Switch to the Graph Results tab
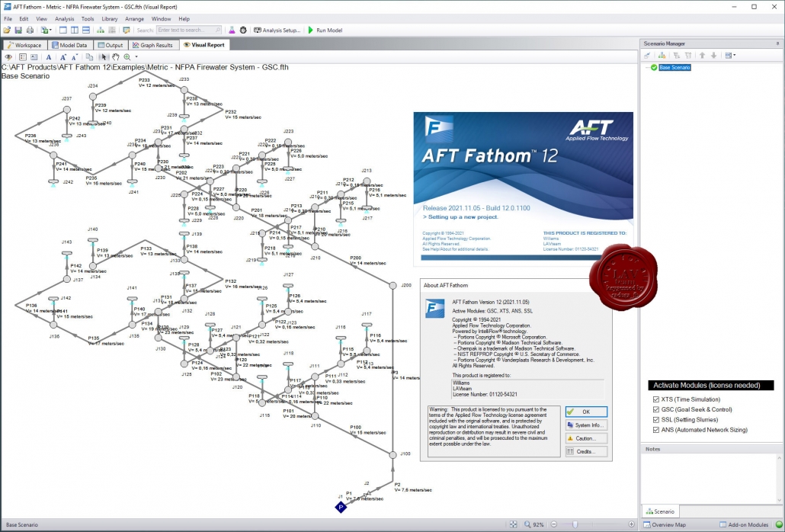The width and height of the screenshot is (785, 532). 153,45
